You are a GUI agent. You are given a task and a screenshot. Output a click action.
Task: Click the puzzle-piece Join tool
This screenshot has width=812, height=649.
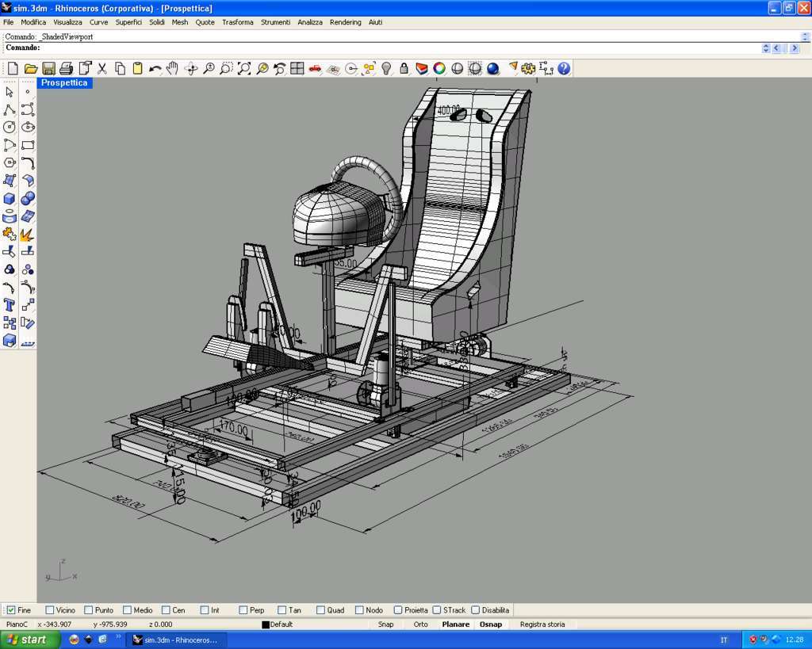pyautogui.click(x=10, y=234)
